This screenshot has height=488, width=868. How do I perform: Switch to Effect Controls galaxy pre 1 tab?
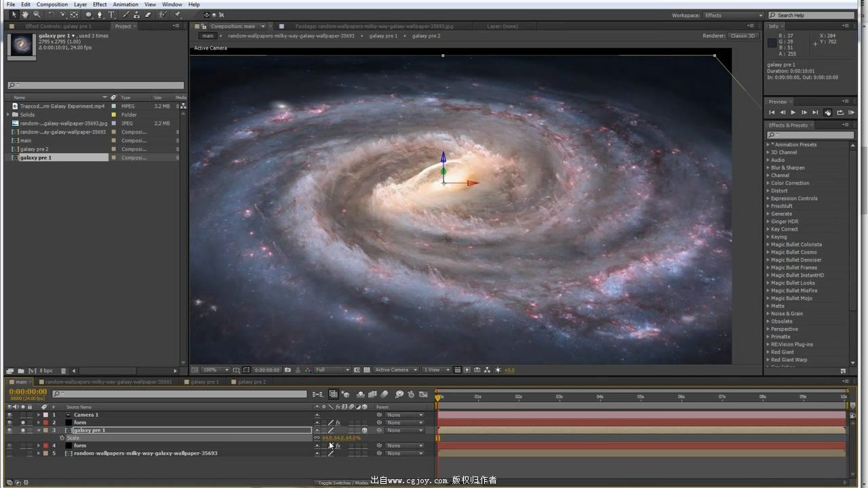tap(58, 26)
